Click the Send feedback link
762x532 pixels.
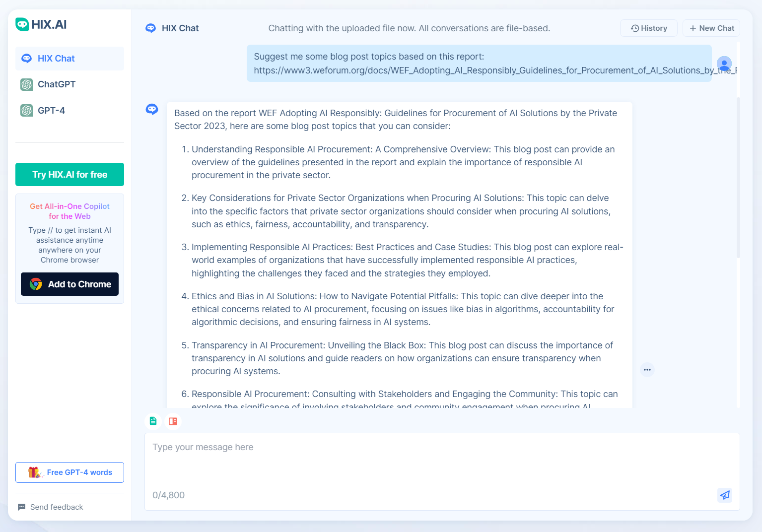click(56, 507)
